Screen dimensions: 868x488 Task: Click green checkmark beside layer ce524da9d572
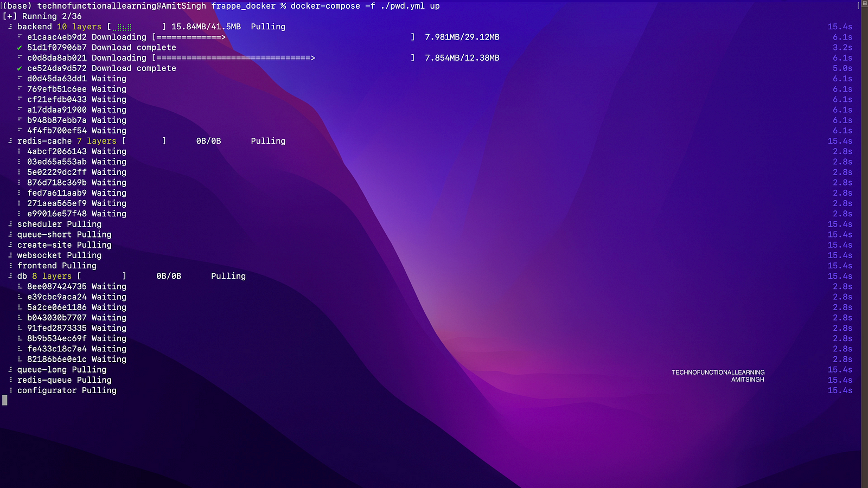click(x=20, y=68)
